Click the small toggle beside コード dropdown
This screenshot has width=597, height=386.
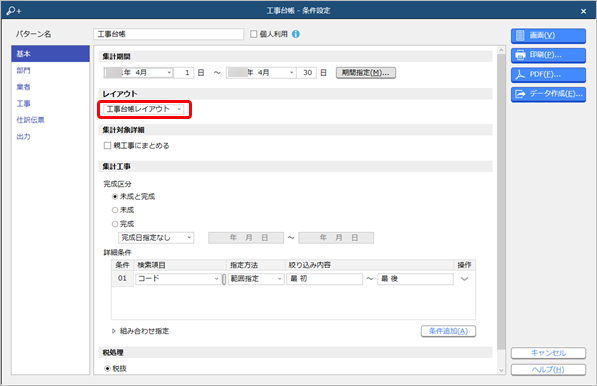pyautogui.click(x=224, y=279)
